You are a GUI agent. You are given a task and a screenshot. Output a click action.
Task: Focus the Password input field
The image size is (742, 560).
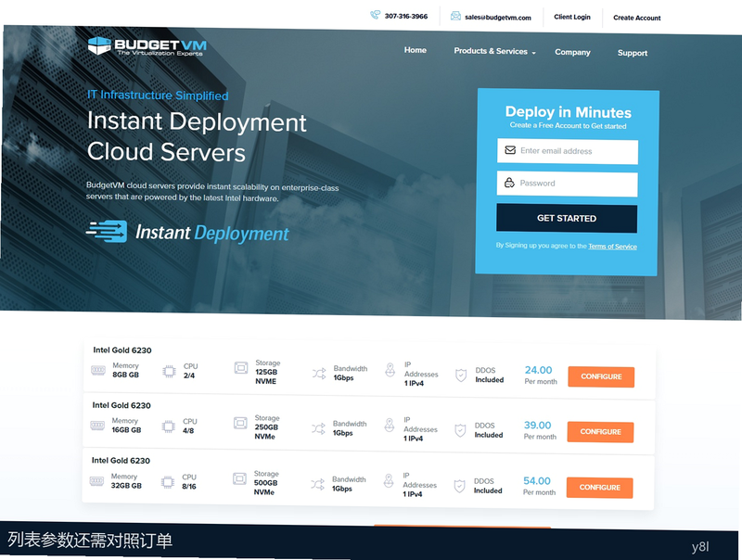567,184
